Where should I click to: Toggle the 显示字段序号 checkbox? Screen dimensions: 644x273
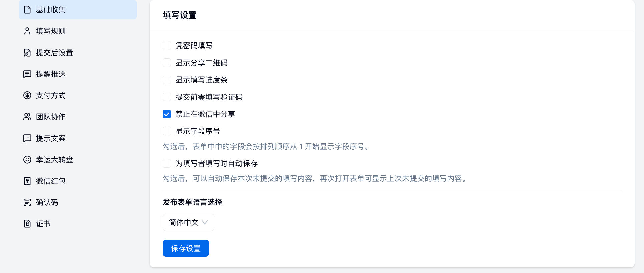pyautogui.click(x=167, y=131)
